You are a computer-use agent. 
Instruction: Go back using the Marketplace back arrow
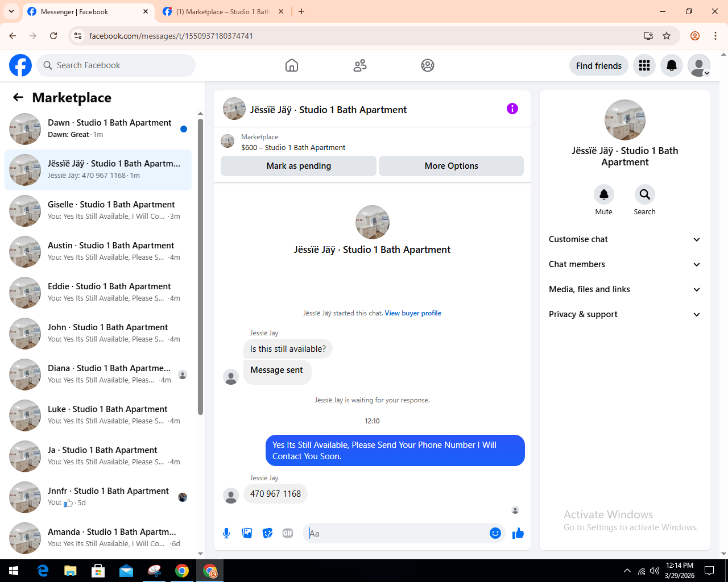tap(18, 97)
